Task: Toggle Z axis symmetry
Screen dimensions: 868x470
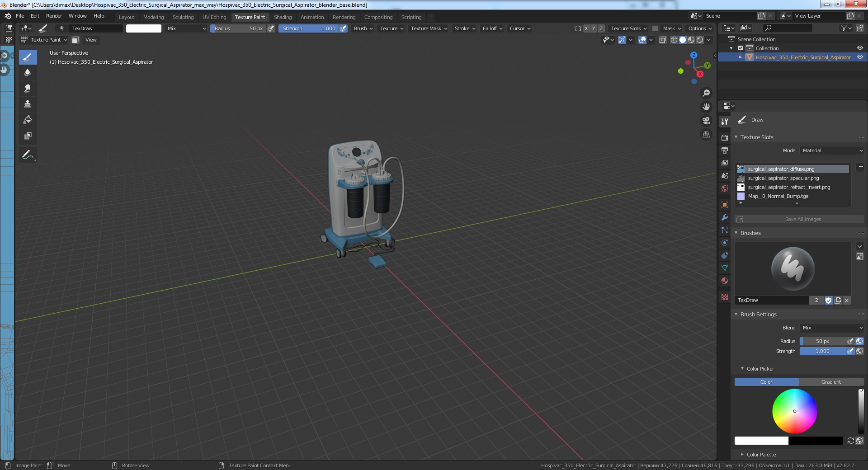Action: (601, 28)
